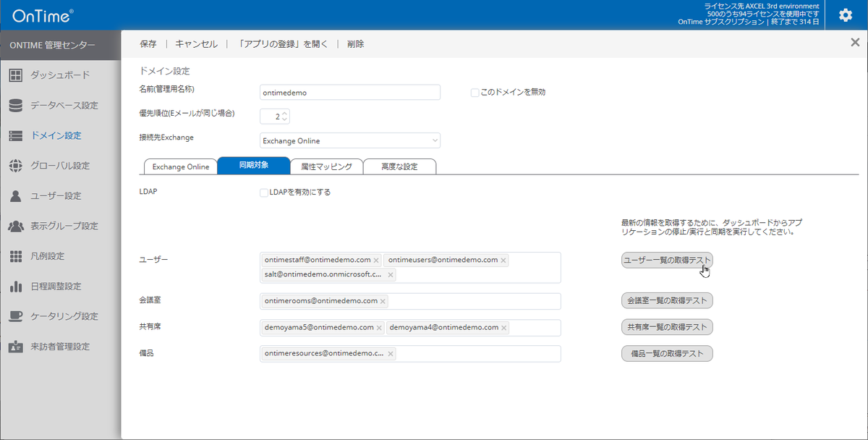This screenshot has width=868, height=440.
Task: Increase 優先順位 value with up arrow
Action: point(285,114)
